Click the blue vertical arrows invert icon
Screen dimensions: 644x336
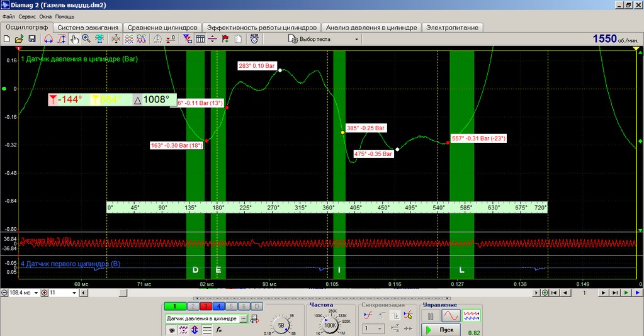click(x=195, y=330)
